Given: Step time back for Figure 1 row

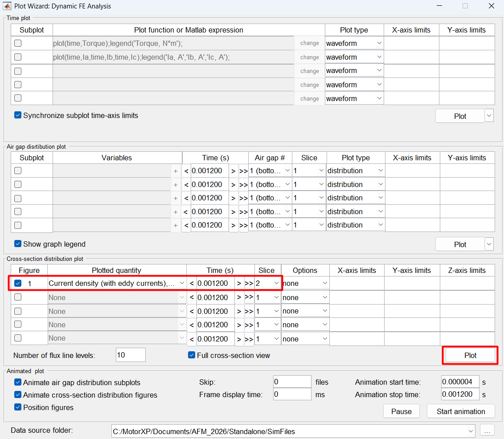Looking at the screenshot, I should pos(192,284).
